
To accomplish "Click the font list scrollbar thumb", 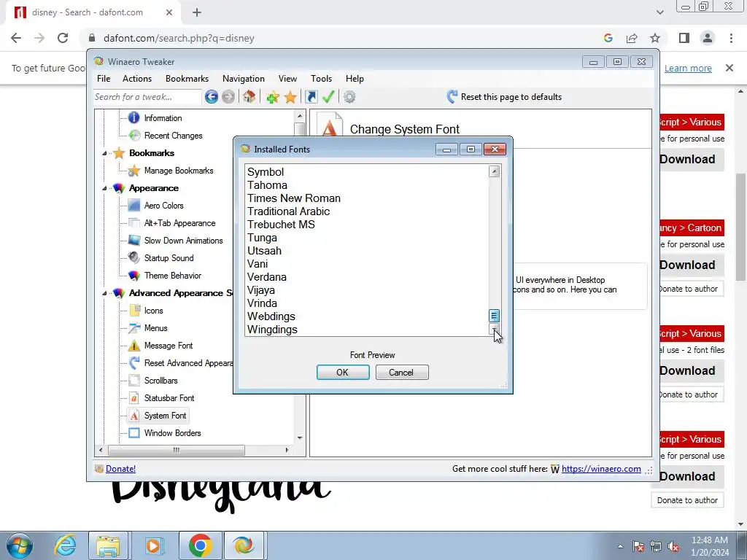I will coord(494,316).
